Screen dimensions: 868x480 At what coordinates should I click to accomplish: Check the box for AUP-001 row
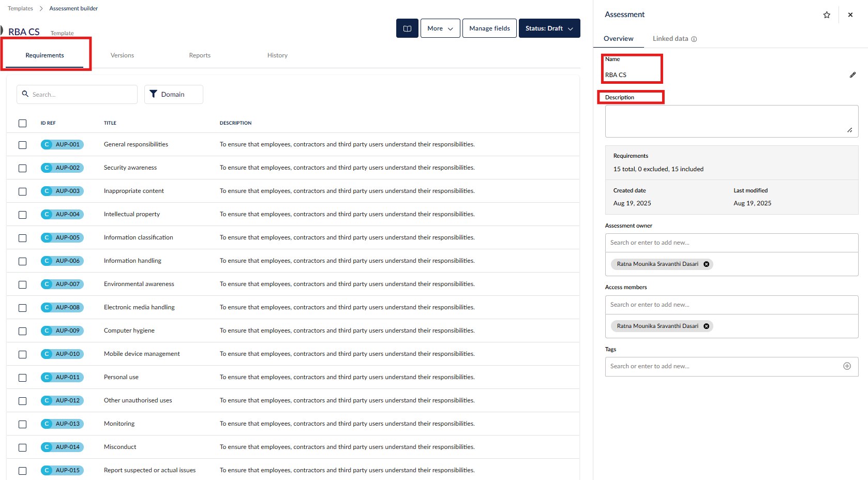coord(23,145)
